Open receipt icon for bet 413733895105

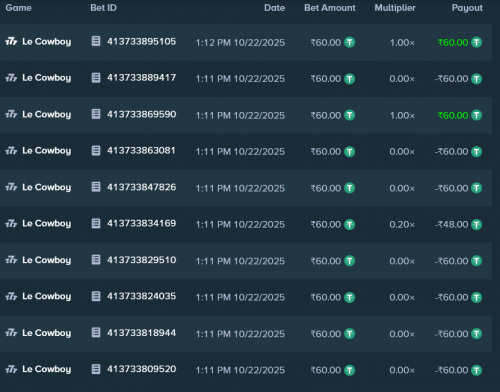96,41
